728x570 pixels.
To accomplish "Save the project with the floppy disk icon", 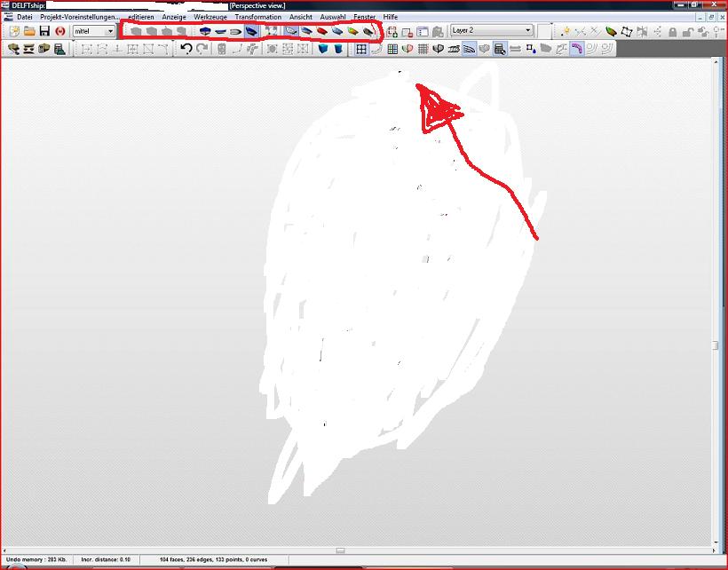I will (x=44, y=31).
